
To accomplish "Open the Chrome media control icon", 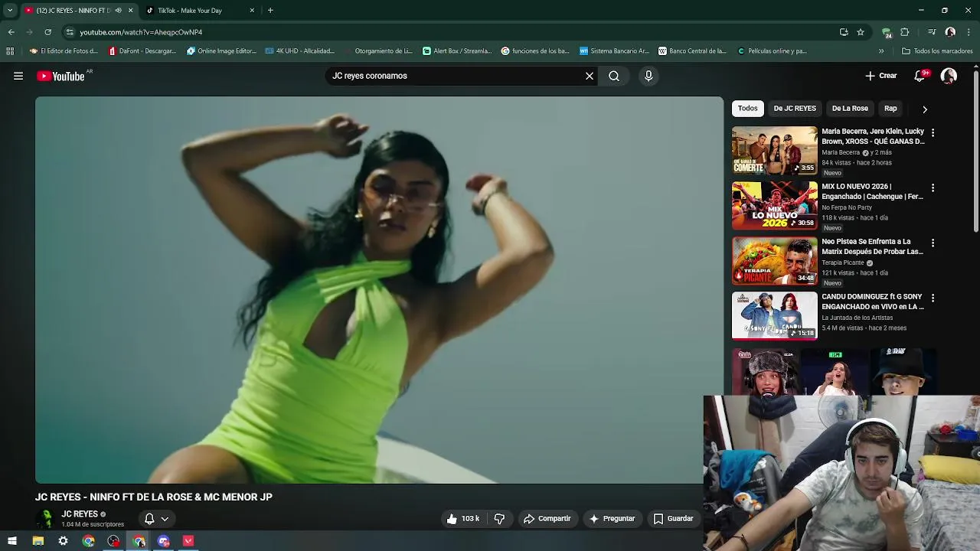I will [932, 32].
